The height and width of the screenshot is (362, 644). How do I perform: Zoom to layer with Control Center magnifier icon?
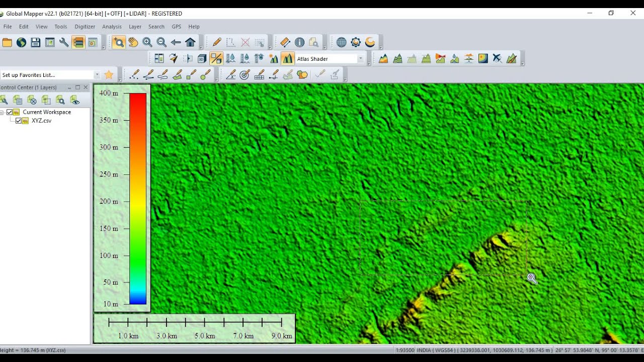pyautogui.click(x=60, y=100)
